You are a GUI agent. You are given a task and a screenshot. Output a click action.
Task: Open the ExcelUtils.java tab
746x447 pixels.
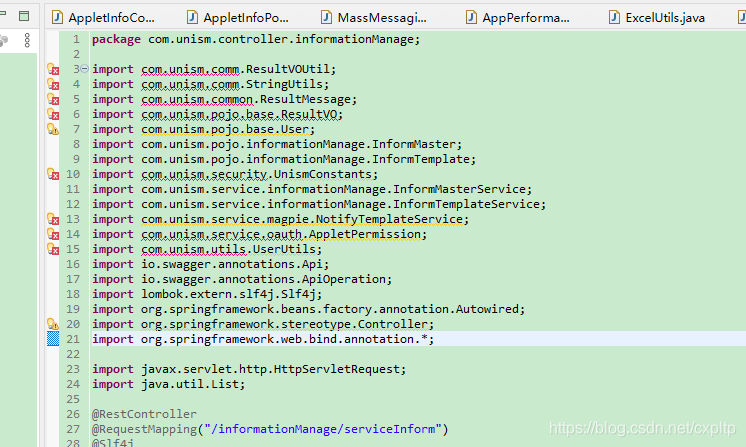pos(658,18)
